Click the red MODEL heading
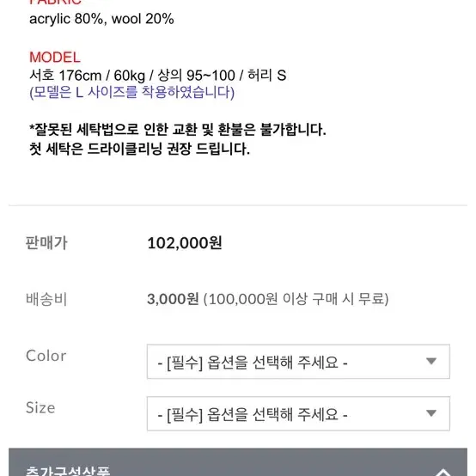This screenshot has height=476, width=476. click(x=55, y=58)
